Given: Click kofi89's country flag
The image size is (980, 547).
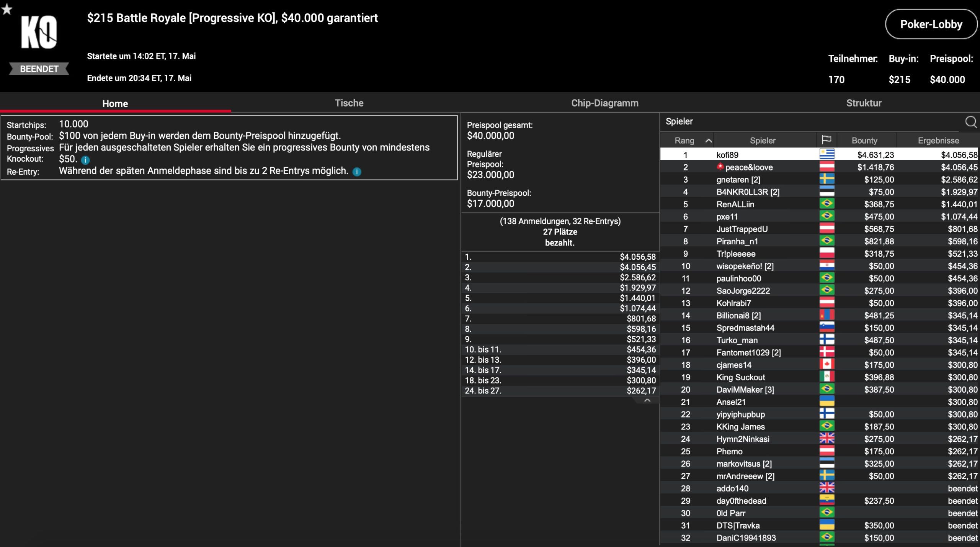Looking at the screenshot, I should click(826, 155).
